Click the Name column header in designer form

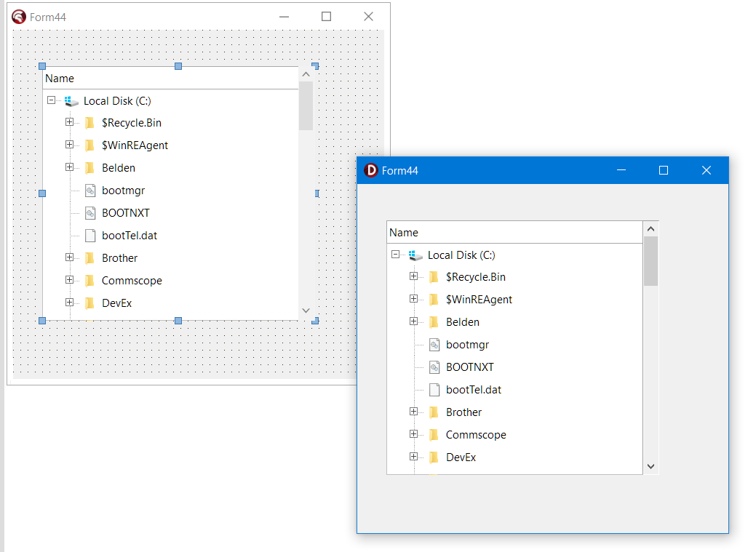pos(60,79)
